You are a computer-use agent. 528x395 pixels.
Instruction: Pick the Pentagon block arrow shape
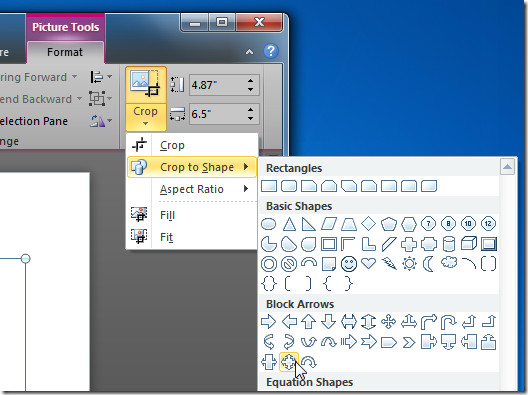point(389,343)
